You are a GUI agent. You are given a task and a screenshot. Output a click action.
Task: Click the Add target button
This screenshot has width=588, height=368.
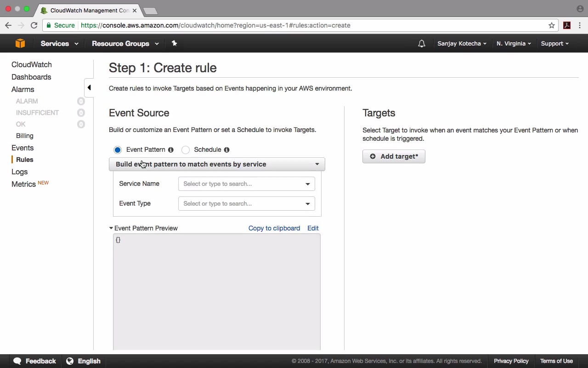(x=394, y=156)
